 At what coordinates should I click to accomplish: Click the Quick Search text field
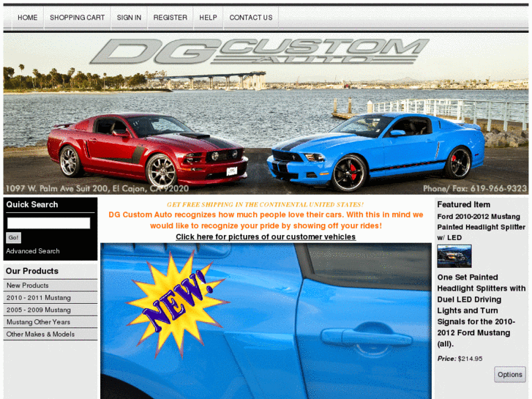49,223
